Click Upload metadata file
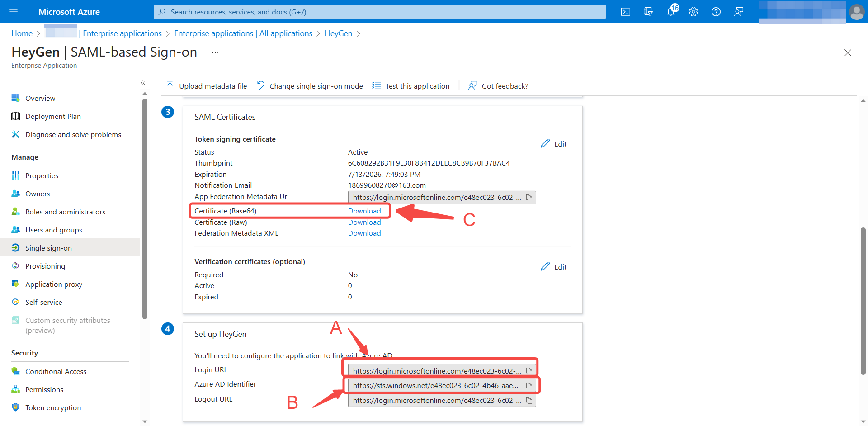The width and height of the screenshot is (868, 426). tap(207, 86)
